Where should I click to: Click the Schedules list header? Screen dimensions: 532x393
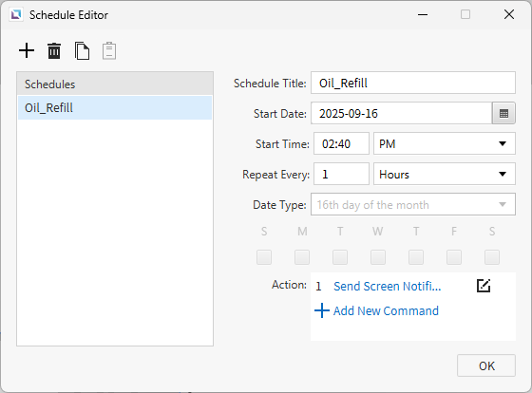coord(115,84)
